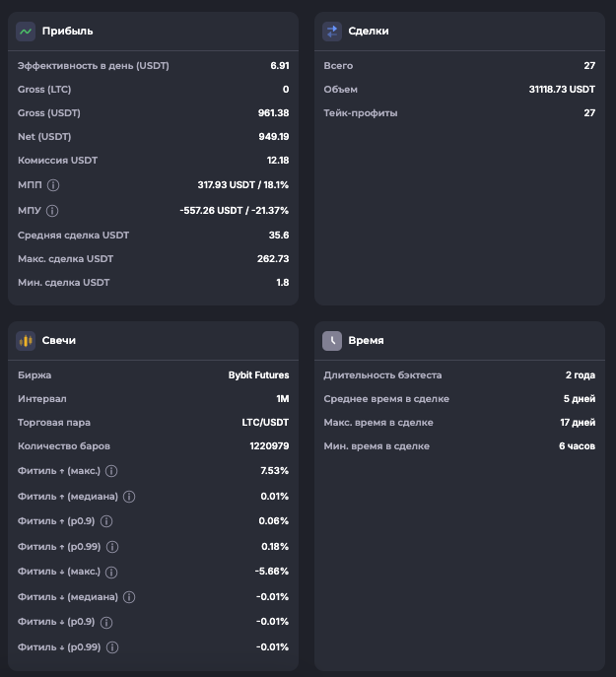The width and height of the screenshot is (616, 677).
Task: Click info icon next to МПП
Action: pyautogui.click(x=53, y=184)
